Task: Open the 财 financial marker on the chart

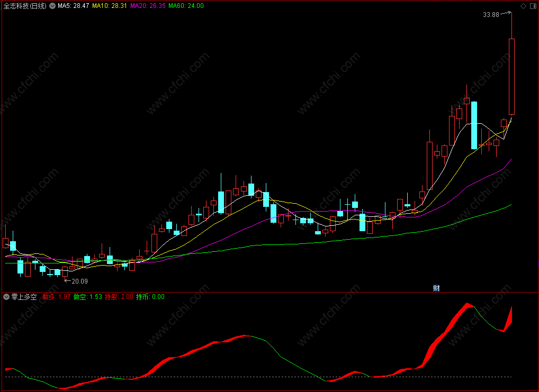Action: (x=436, y=288)
